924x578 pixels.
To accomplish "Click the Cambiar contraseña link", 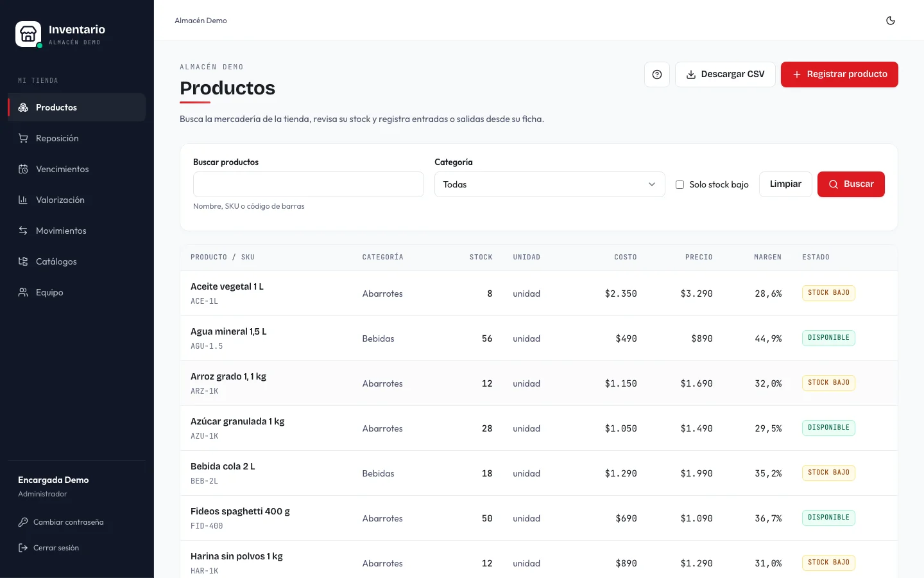I will [x=68, y=522].
